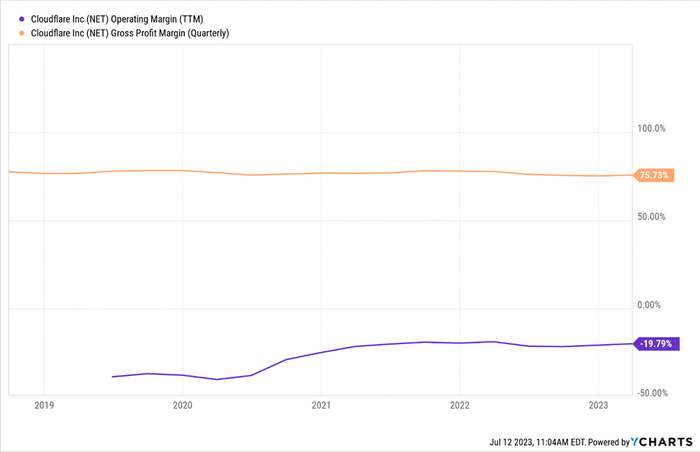This screenshot has width=700, height=452.
Task: Click the 2022 x-axis label
Action: (459, 405)
